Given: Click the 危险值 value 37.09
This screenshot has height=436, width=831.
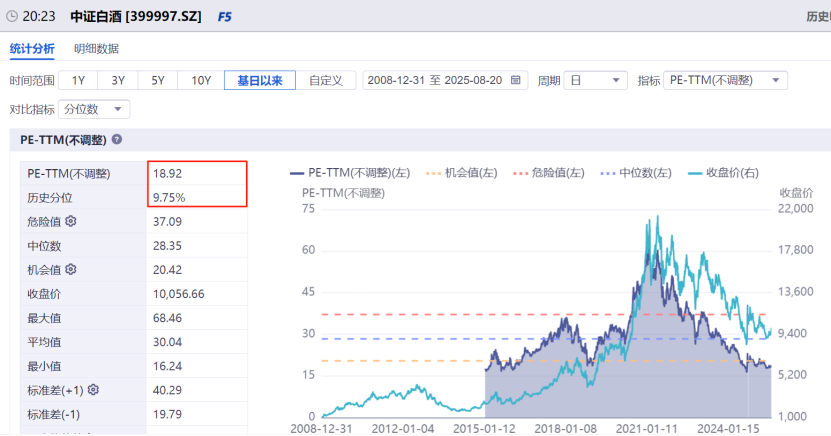Looking at the screenshot, I should tap(167, 221).
